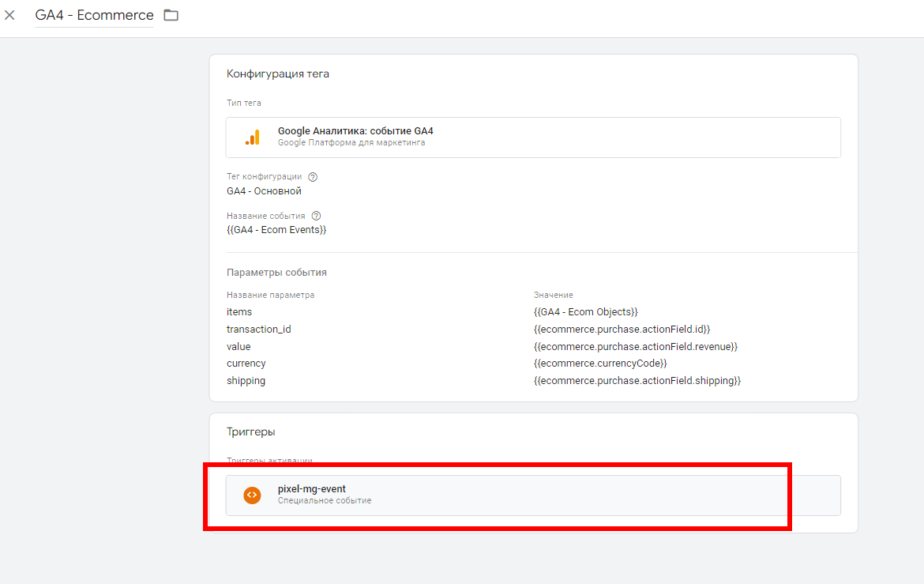924x584 pixels.
Task: Open the folder icon beside the tag name
Action: coord(171,15)
